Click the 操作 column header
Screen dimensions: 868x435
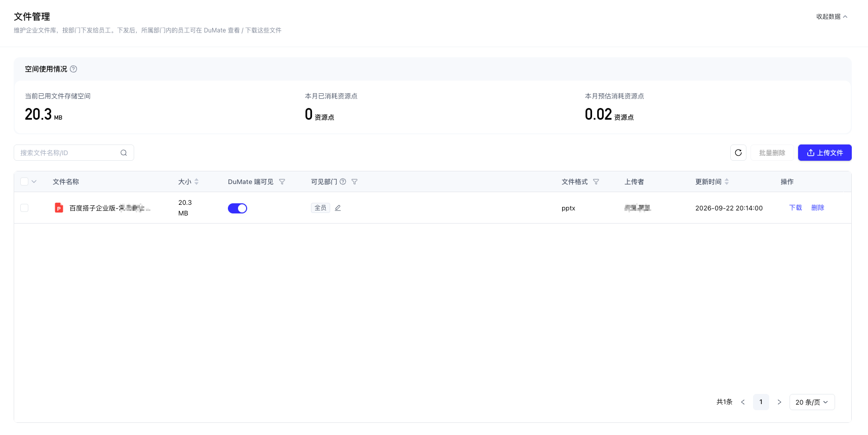coord(787,182)
